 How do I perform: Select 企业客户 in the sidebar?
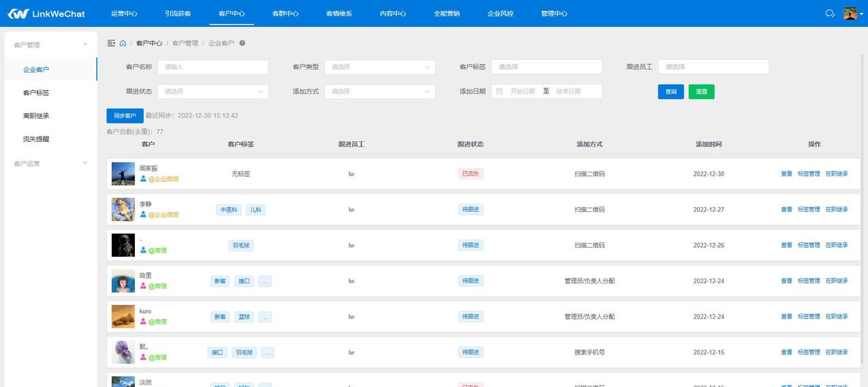click(x=51, y=69)
